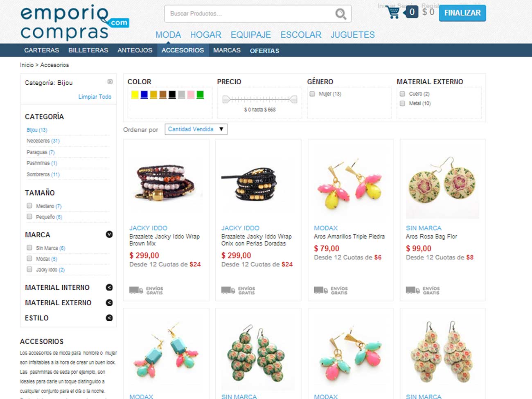Click the search magnifier icon
The width and height of the screenshot is (532, 399).
pos(340,14)
